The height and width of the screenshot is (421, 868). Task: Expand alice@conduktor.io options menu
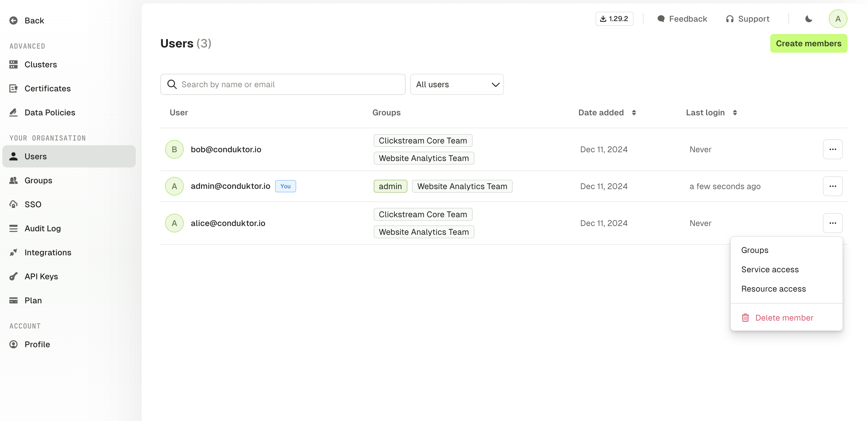833,223
